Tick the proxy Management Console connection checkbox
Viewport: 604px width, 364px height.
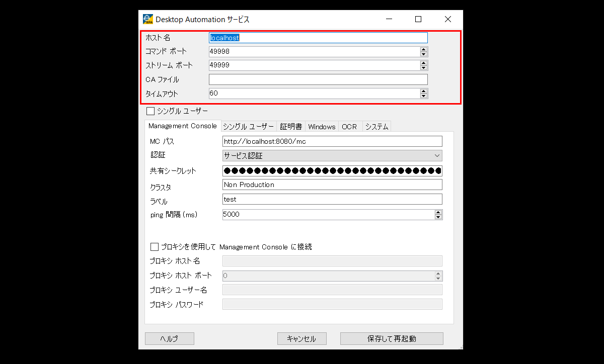(155, 247)
